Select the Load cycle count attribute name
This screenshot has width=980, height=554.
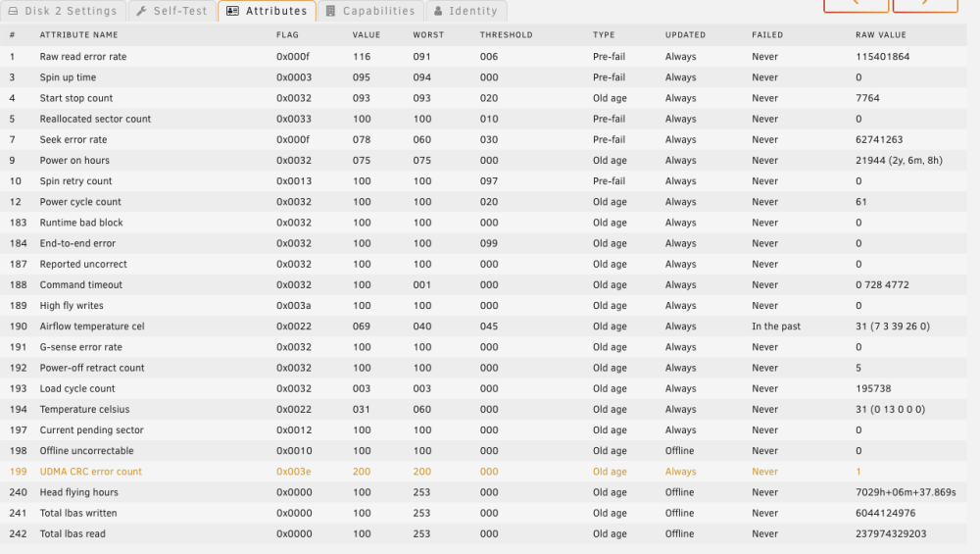point(77,388)
